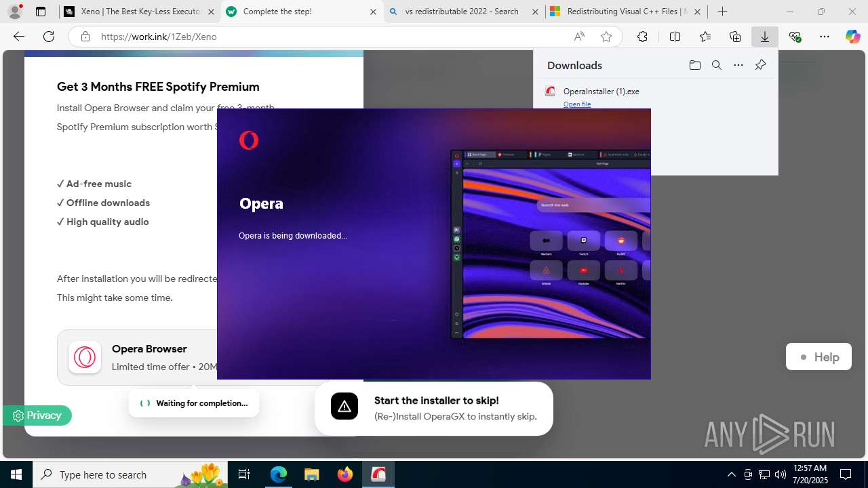The width and height of the screenshot is (868, 488).
Task: Open the Extensions puzzle icon
Action: point(642,37)
